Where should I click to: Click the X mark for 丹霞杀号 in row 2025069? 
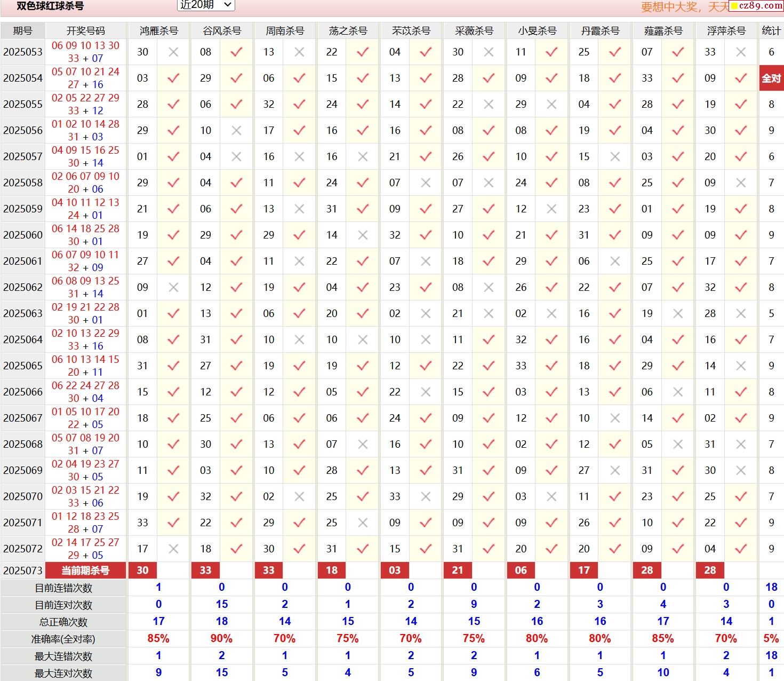pyautogui.click(x=615, y=470)
